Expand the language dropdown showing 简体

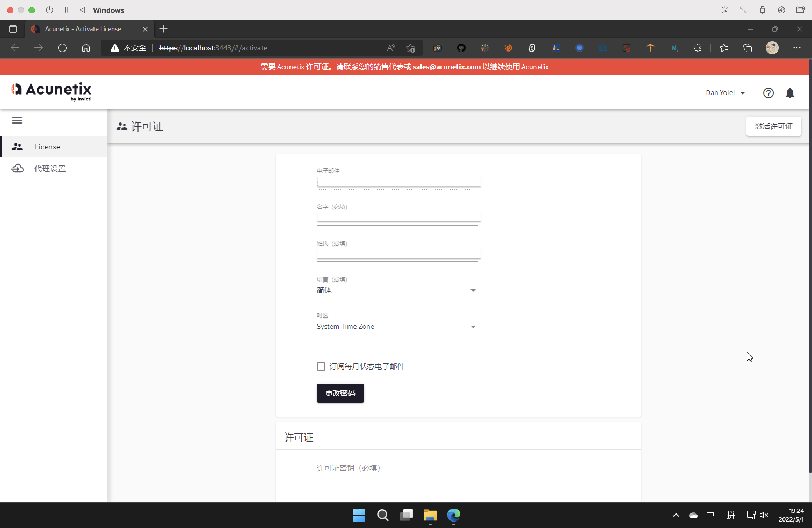(396, 290)
